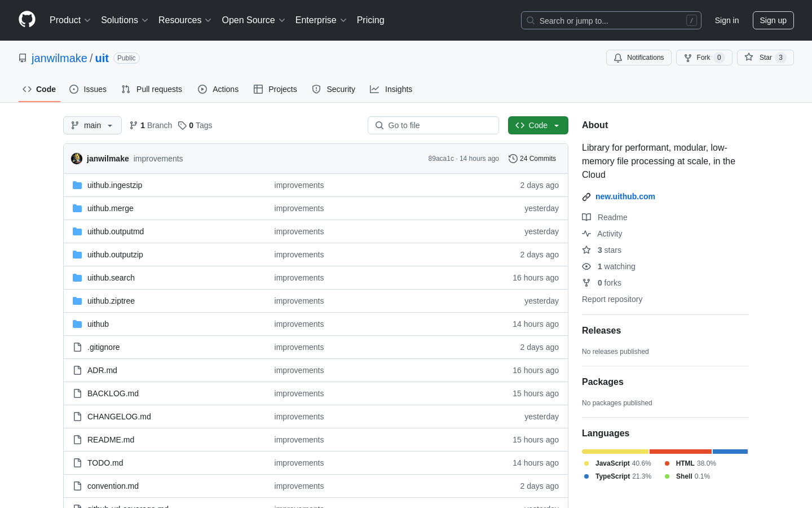Expand the Enterprise menu
The width and height of the screenshot is (812, 508).
coord(321,20)
